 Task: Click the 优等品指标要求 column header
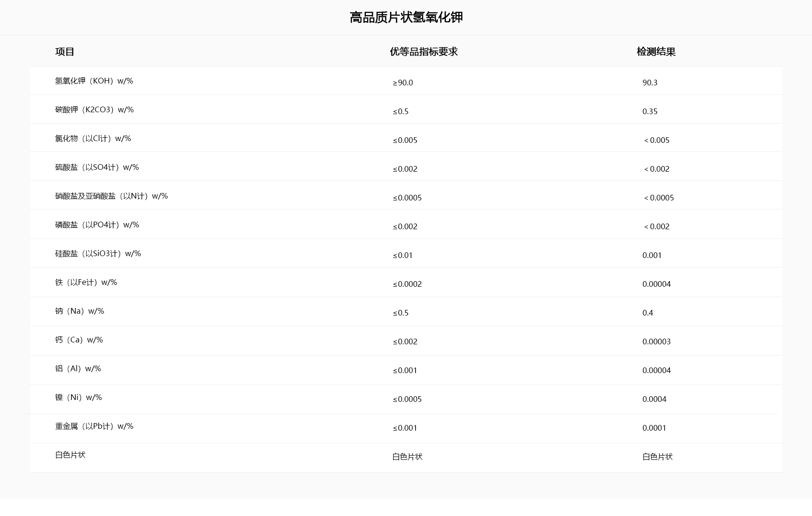click(423, 52)
